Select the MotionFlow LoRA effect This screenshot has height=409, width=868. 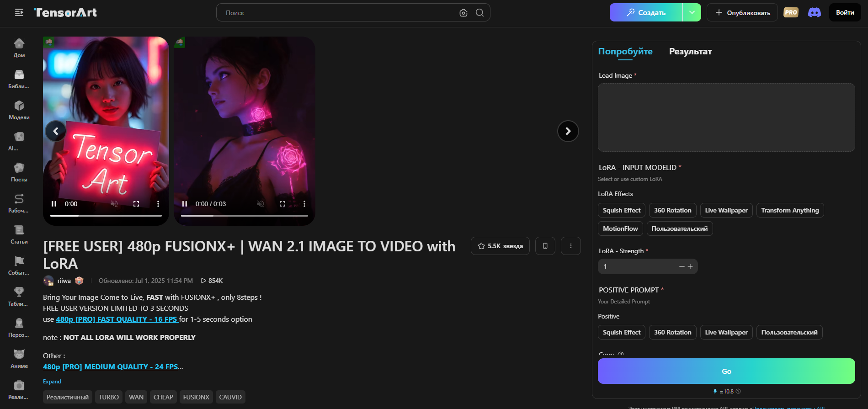620,228
